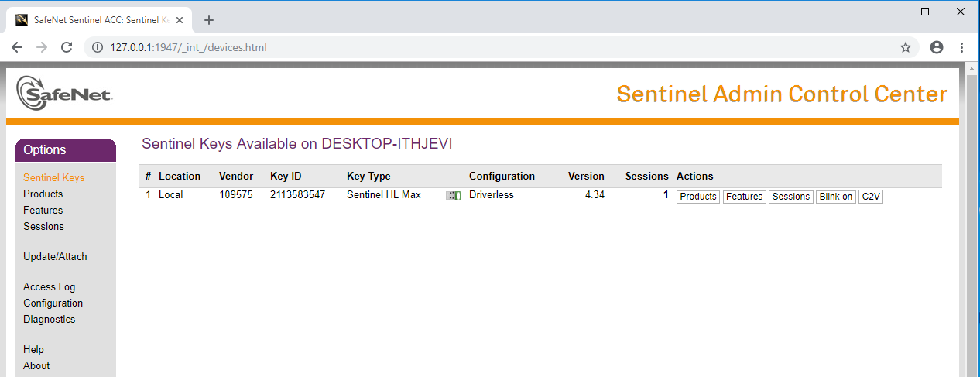Click the Sessions column header
Screen dimensions: 980x377
(x=647, y=177)
